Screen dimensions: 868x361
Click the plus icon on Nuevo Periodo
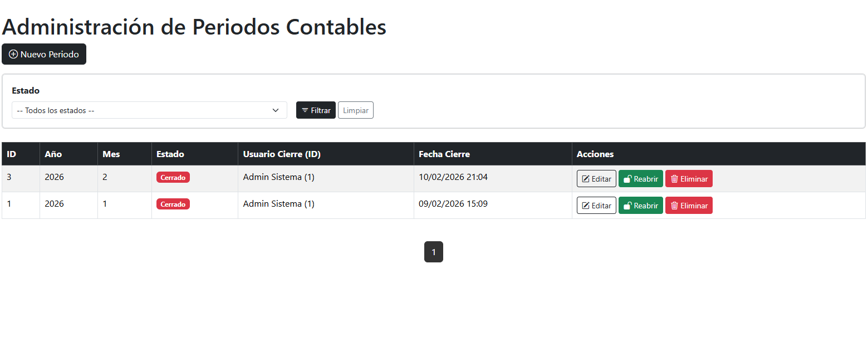(13, 55)
